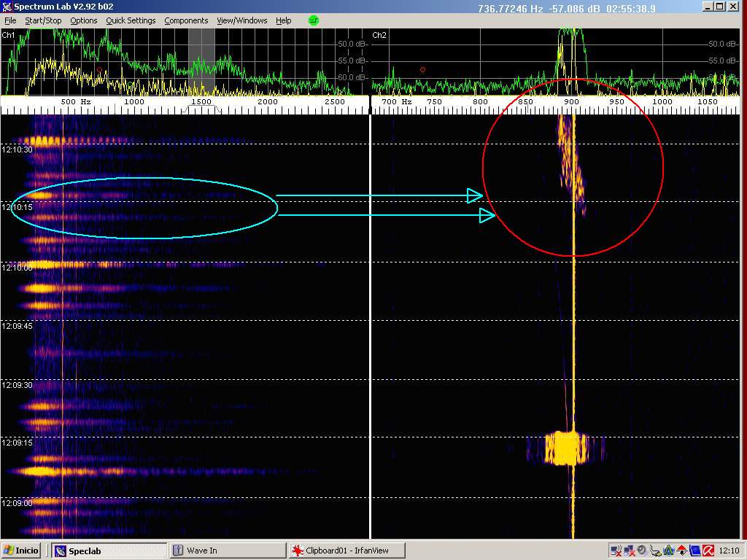Open the Help menu

point(283,20)
